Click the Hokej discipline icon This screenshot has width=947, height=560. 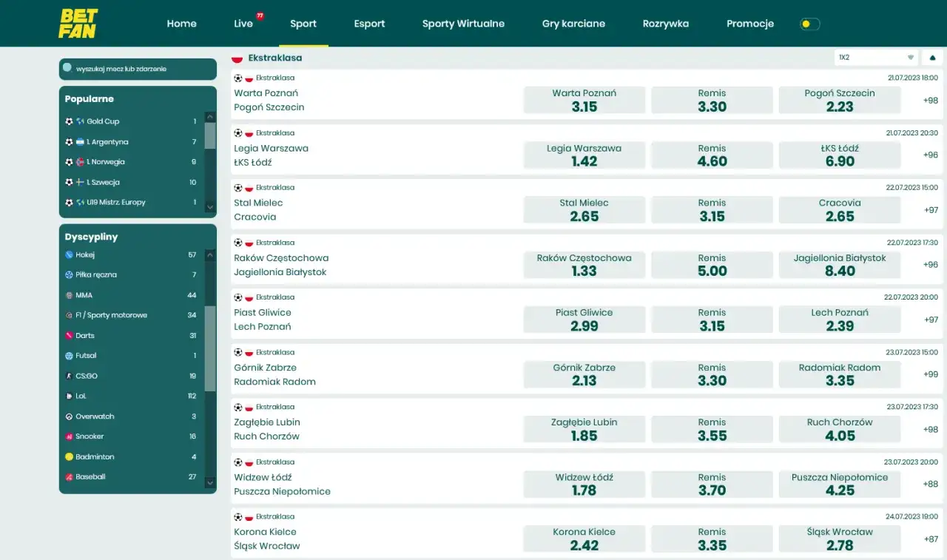coord(69,255)
